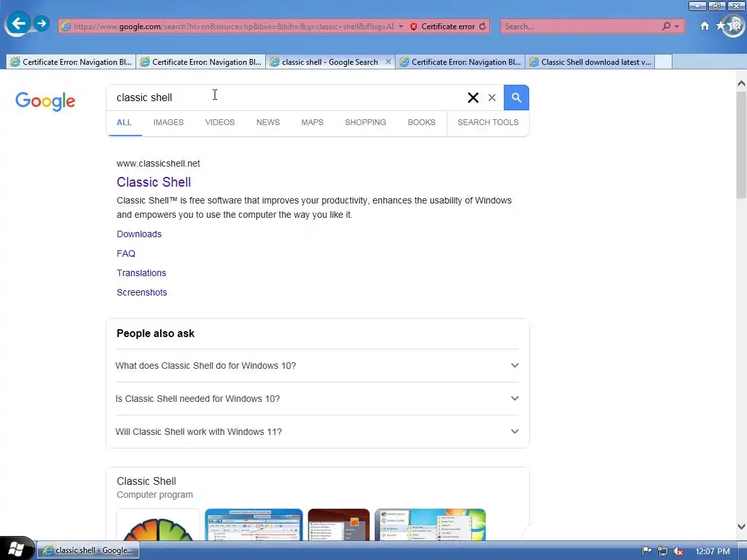
Task: Open the Tools gear icon menu
Action: coord(737,26)
